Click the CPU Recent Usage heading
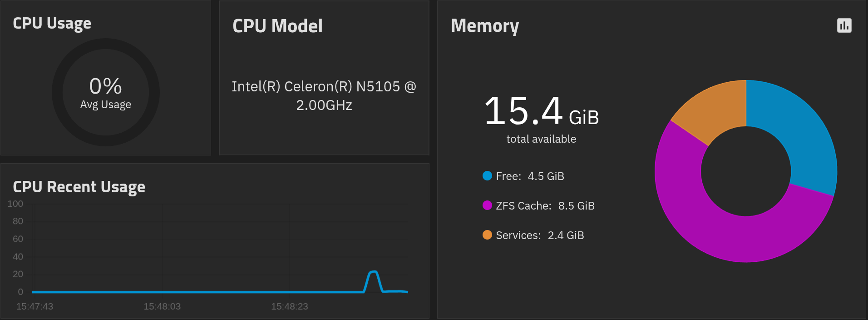The width and height of the screenshot is (868, 320). (79, 187)
